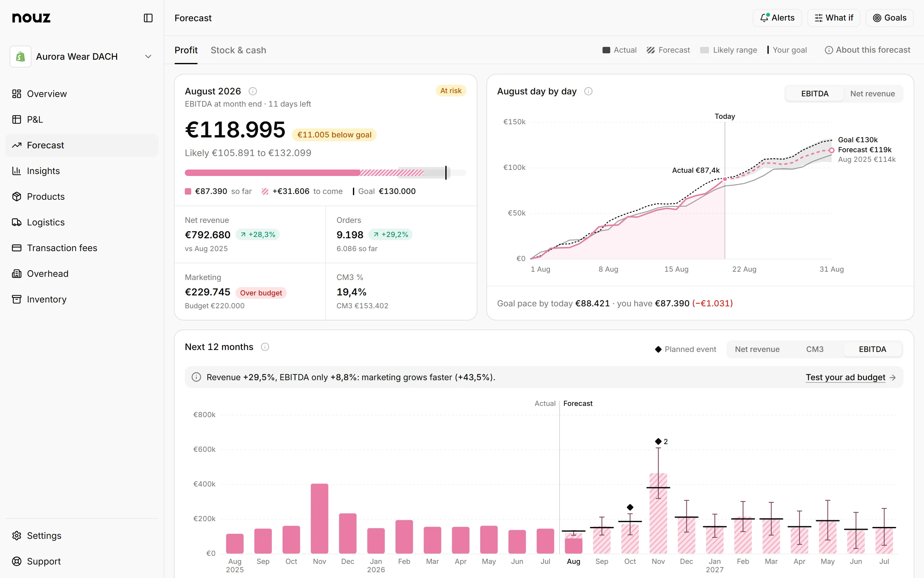Click the Nov 2025 actual bar
Screen dimensions: 924x578
point(319,518)
